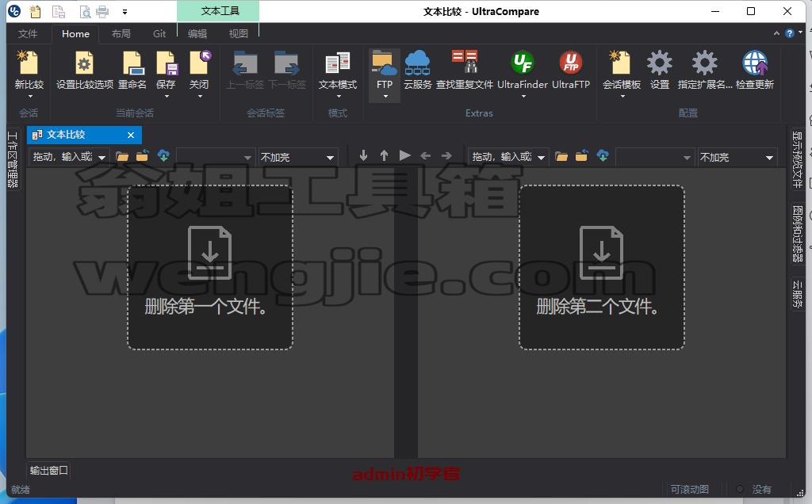Click the print icon in quick access toolbar

click(x=102, y=11)
